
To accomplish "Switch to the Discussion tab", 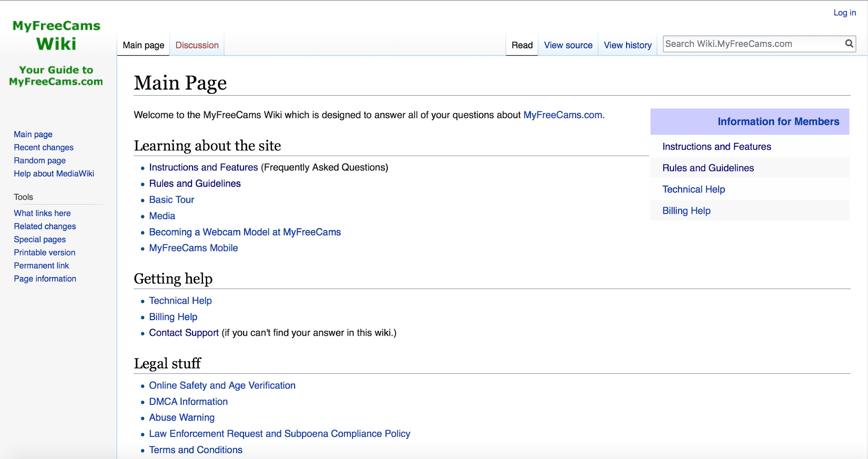I will [x=197, y=45].
